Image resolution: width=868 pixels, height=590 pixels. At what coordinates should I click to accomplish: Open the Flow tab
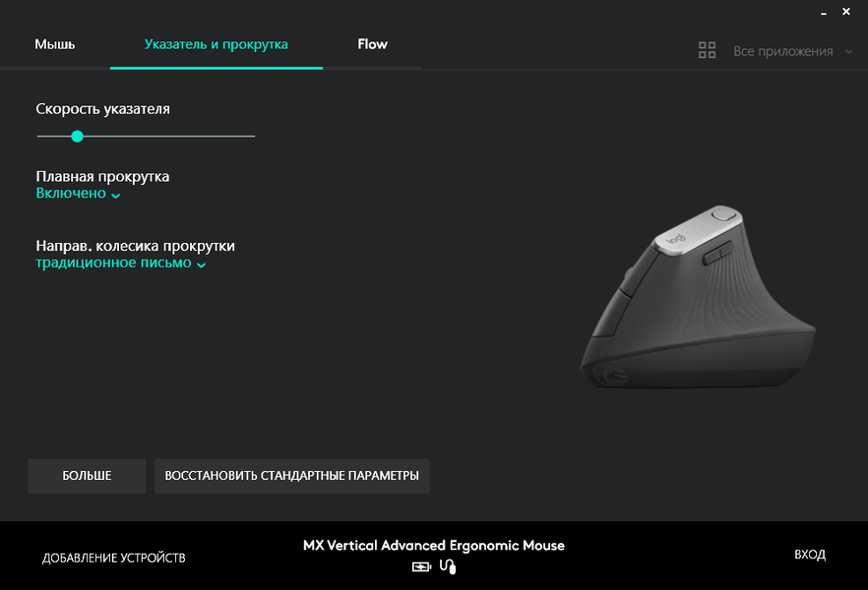tap(373, 44)
